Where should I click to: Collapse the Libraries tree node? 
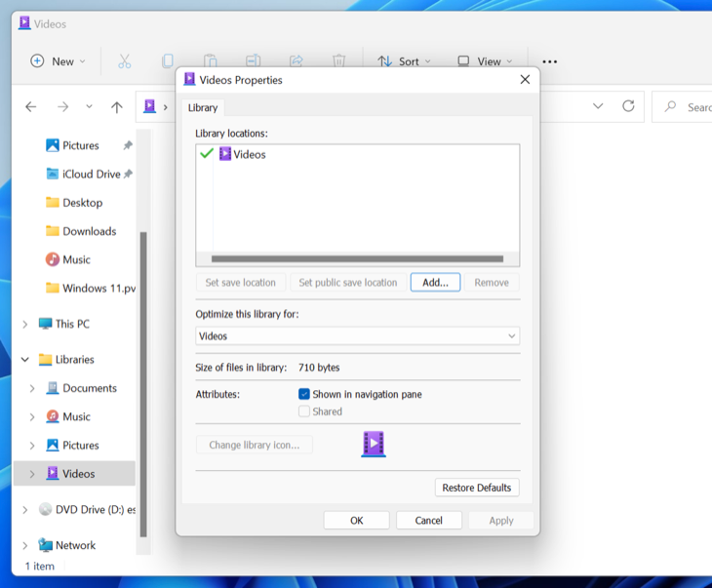tap(25, 360)
